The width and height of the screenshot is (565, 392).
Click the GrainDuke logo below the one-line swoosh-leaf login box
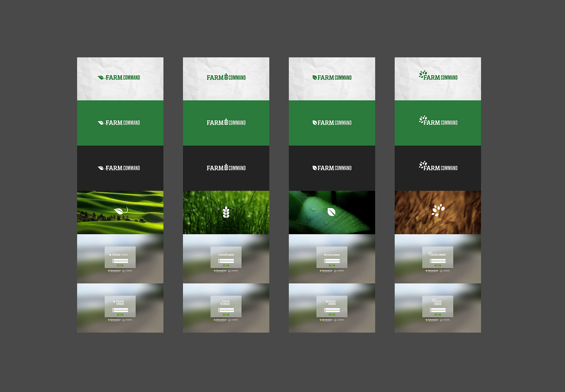(x=127, y=271)
